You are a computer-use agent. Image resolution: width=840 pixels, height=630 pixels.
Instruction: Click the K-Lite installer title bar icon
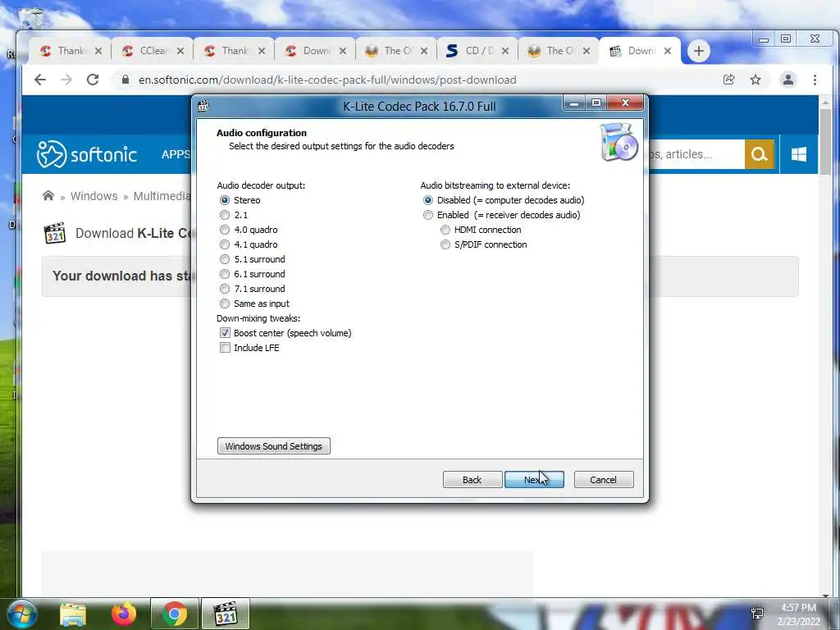pos(203,106)
